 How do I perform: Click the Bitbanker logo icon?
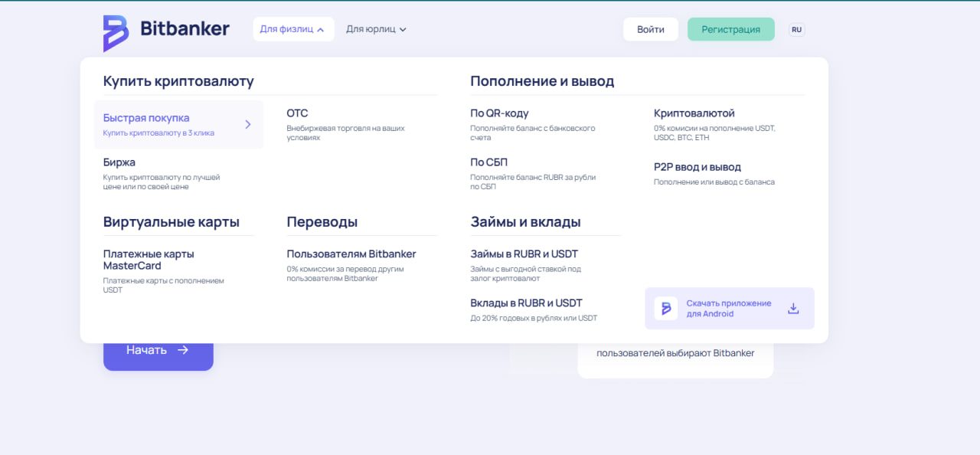click(116, 33)
